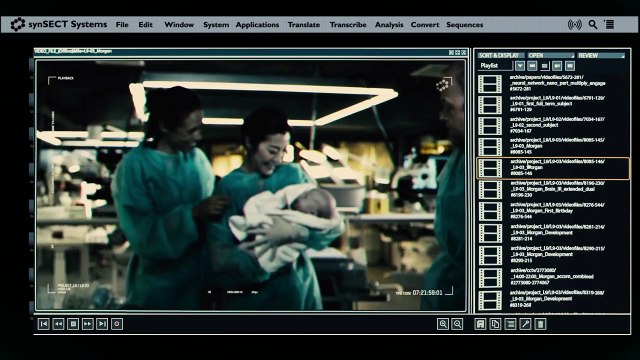This screenshot has height=360, width=640.
Task: Select highlighted L9-03_Morgan clip #8085-146
Action: (x=553, y=168)
